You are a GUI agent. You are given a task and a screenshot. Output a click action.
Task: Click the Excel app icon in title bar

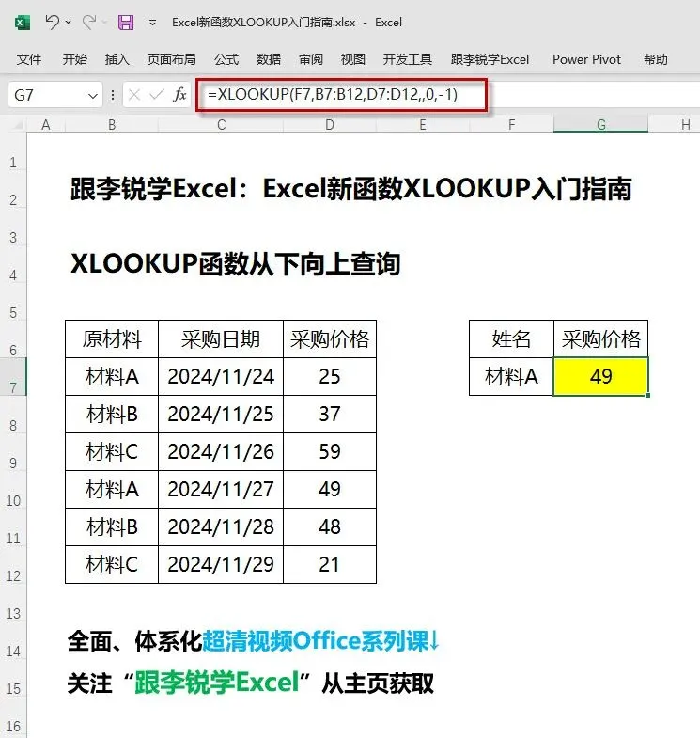[22, 23]
